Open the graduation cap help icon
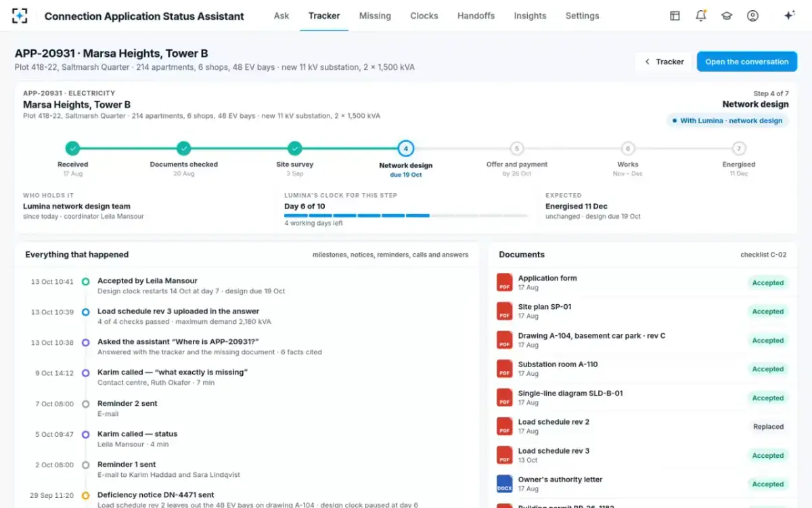This screenshot has width=812, height=508. pos(727,16)
